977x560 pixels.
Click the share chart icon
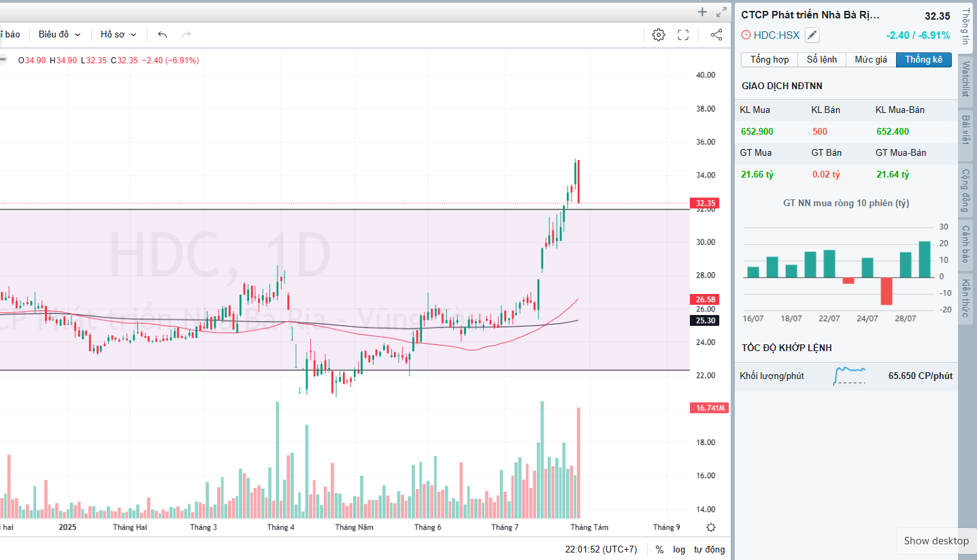point(716,35)
